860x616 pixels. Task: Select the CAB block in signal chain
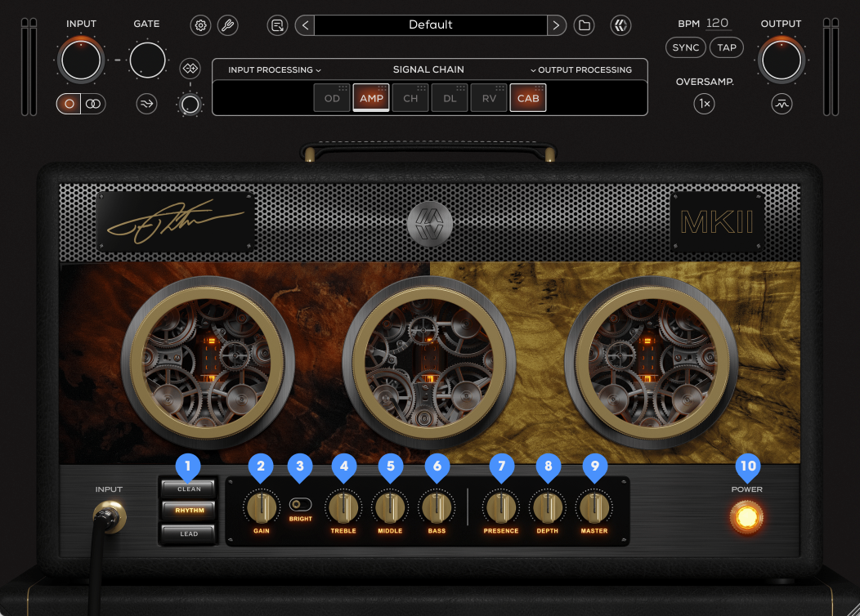(x=528, y=98)
